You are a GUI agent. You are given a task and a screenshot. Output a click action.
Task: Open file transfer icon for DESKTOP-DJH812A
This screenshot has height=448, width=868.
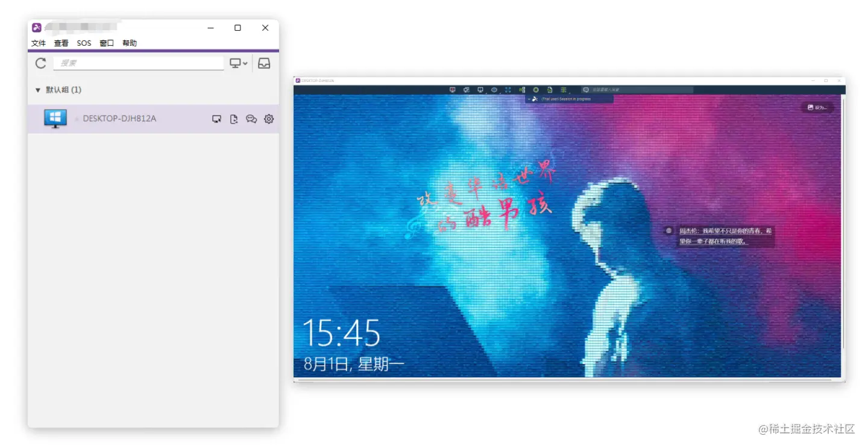coord(234,119)
